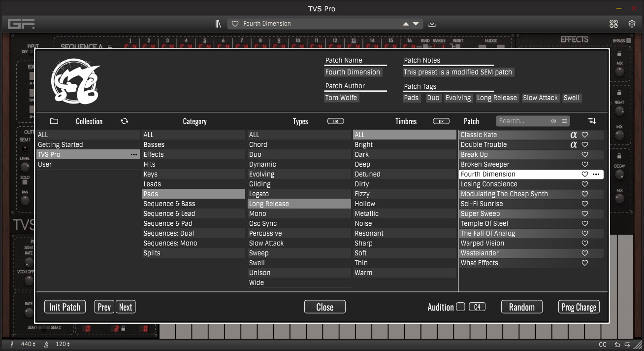Viewport: 644px width, 351px height.
Task: Choose the Sequence & Pad category
Action: [193, 223]
